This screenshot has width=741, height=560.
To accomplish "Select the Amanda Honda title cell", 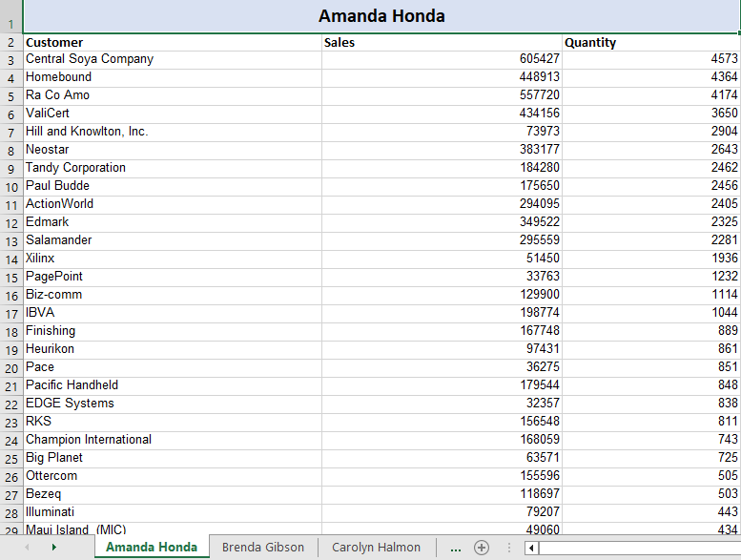I will click(381, 16).
